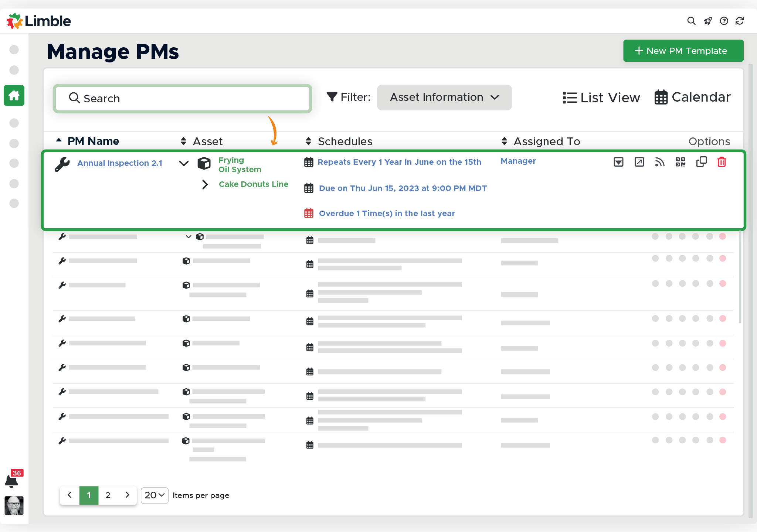Click the help question mark icon
The width and height of the screenshot is (757, 532).
[724, 21]
